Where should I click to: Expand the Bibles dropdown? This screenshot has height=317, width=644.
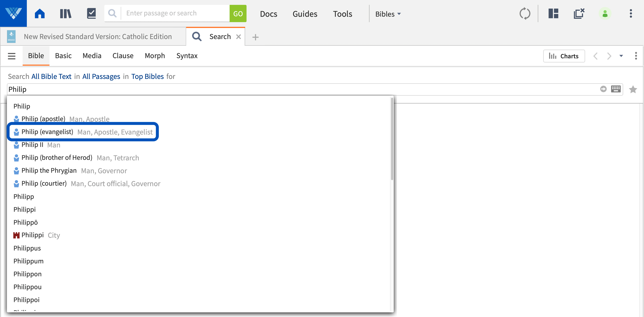(x=388, y=14)
